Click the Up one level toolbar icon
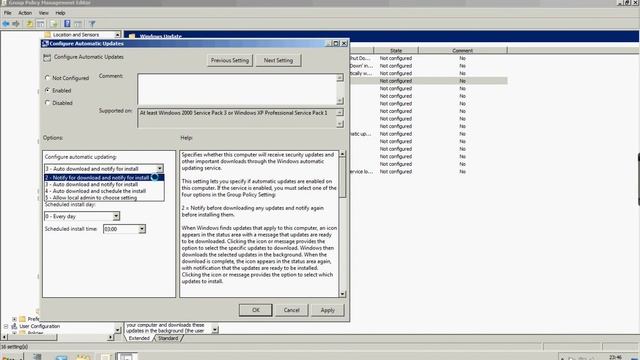This screenshot has width=640, height=360. coord(30,24)
